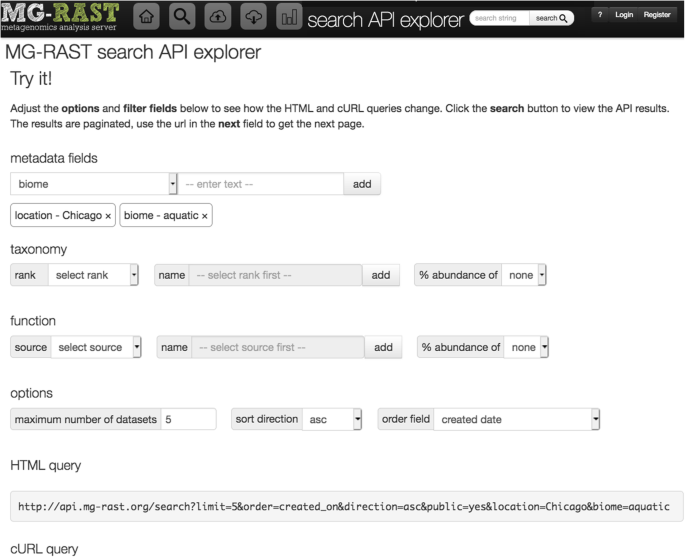Screen dimensions: 685x560
Task: Click the HTML query URL box
Action: coord(347,506)
